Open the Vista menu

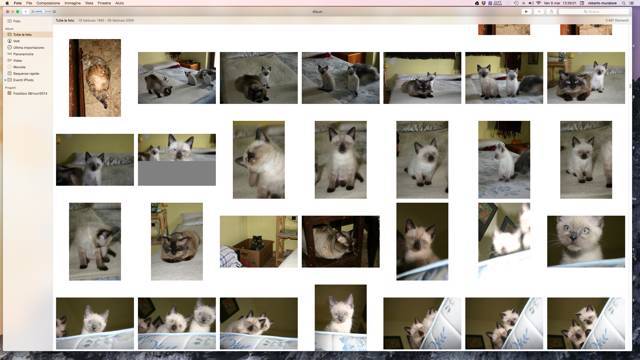click(x=89, y=3)
